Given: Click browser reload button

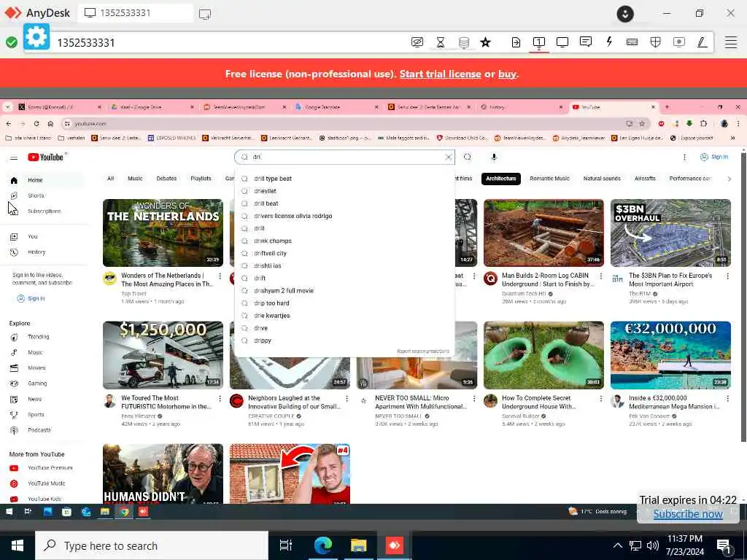Looking at the screenshot, I should (36, 124).
